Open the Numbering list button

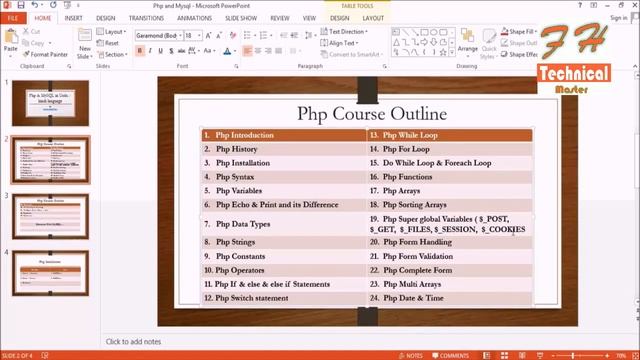[x=264, y=36]
